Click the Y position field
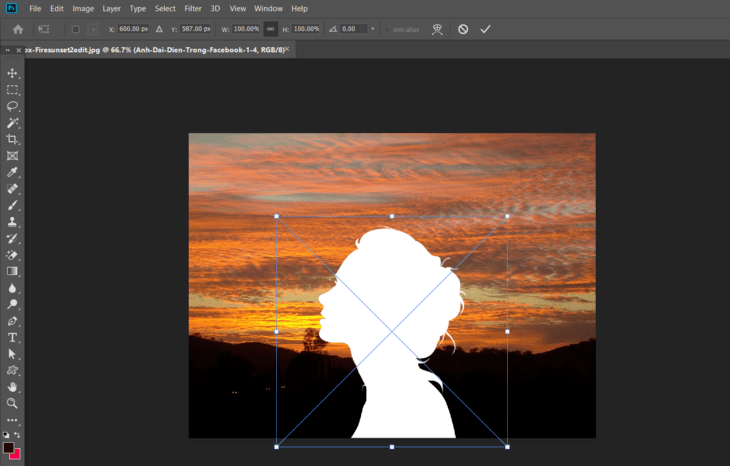This screenshot has height=466, width=730. point(196,29)
